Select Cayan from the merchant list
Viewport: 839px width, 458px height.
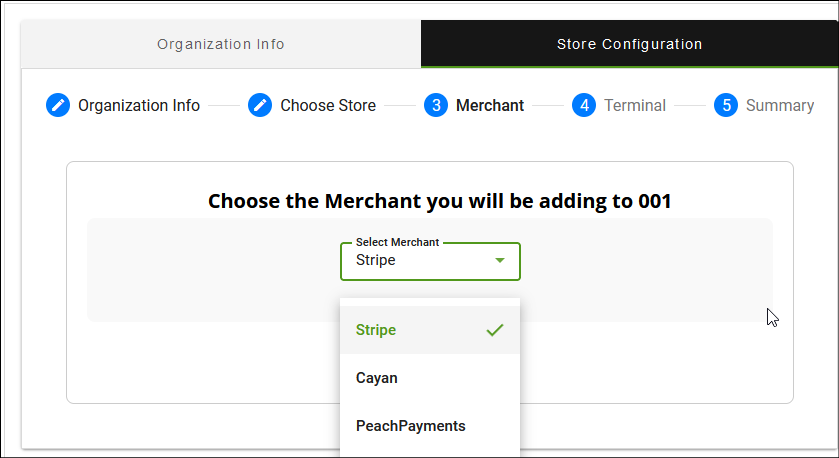click(x=377, y=378)
